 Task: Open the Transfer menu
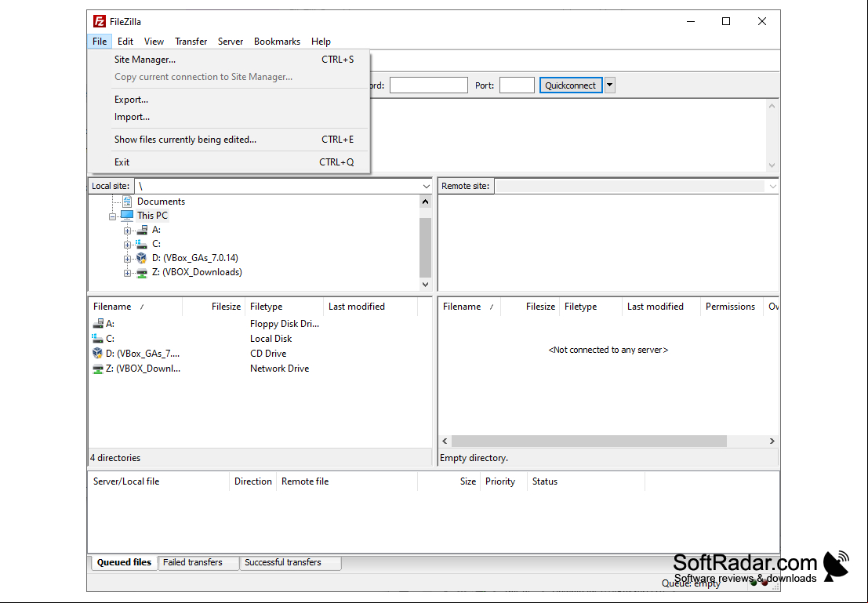[191, 42]
